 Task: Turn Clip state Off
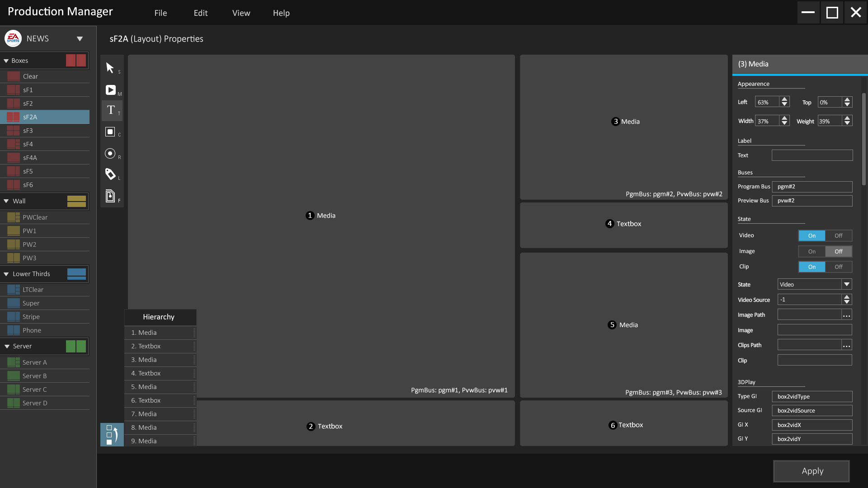pyautogui.click(x=838, y=267)
